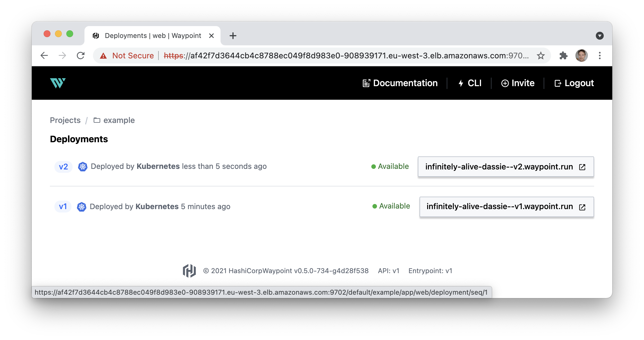Open the tab search chevron at top right
The image size is (644, 340).
(599, 35)
